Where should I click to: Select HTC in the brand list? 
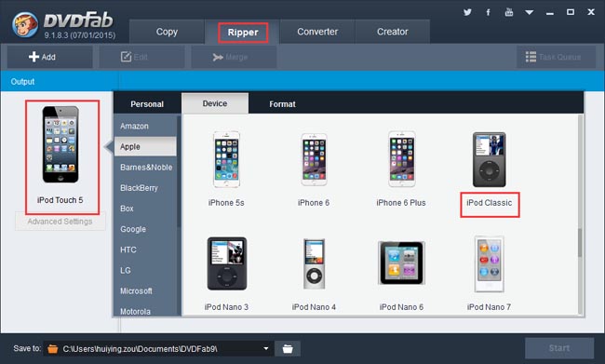pyautogui.click(x=145, y=249)
